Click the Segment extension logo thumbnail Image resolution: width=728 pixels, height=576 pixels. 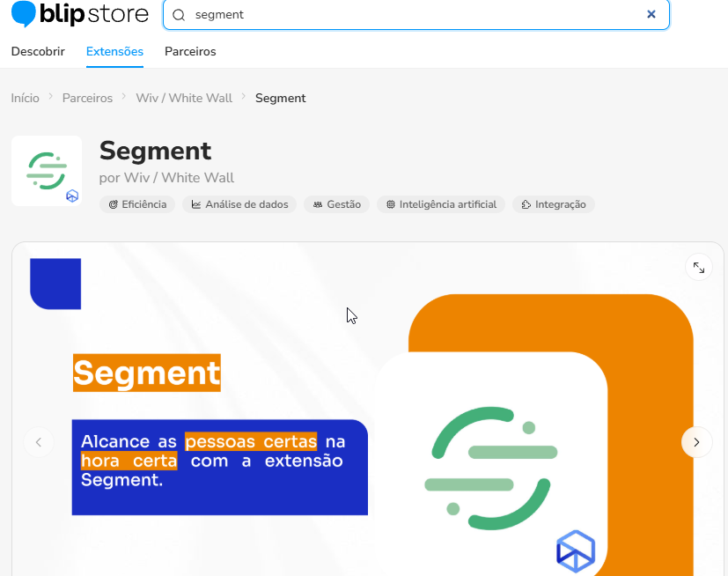coord(47,171)
